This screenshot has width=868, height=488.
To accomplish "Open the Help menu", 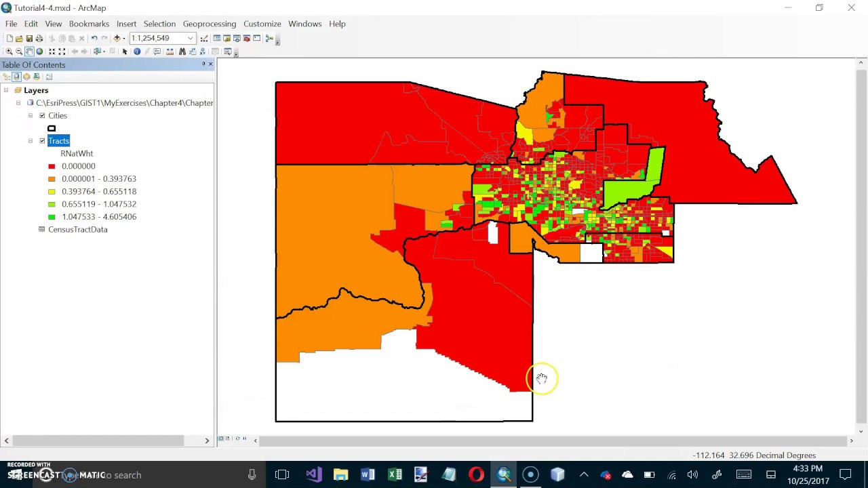I will click(337, 24).
